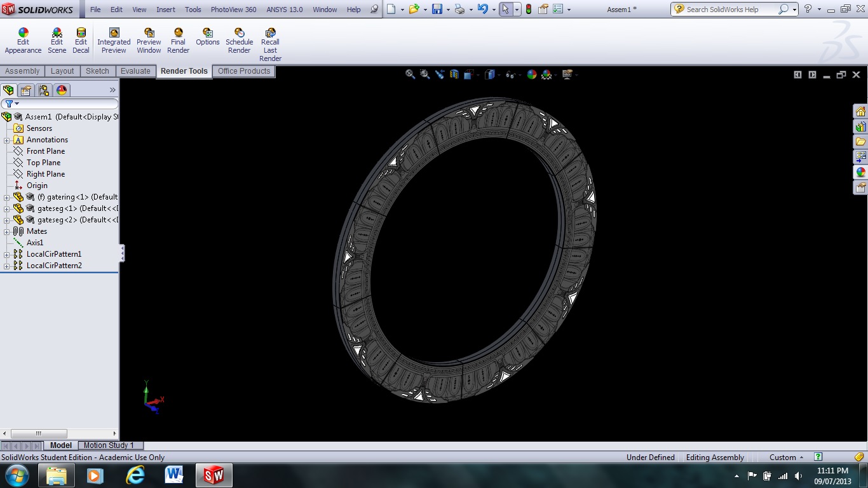Expand the FeatureManager panel chevron
Image resolution: width=868 pixels, height=488 pixels.
coord(112,90)
